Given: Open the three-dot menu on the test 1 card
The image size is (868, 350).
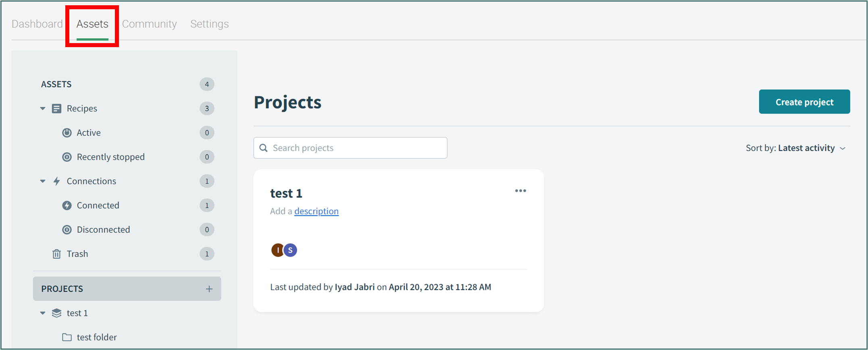Looking at the screenshot, I should [520, 191].
